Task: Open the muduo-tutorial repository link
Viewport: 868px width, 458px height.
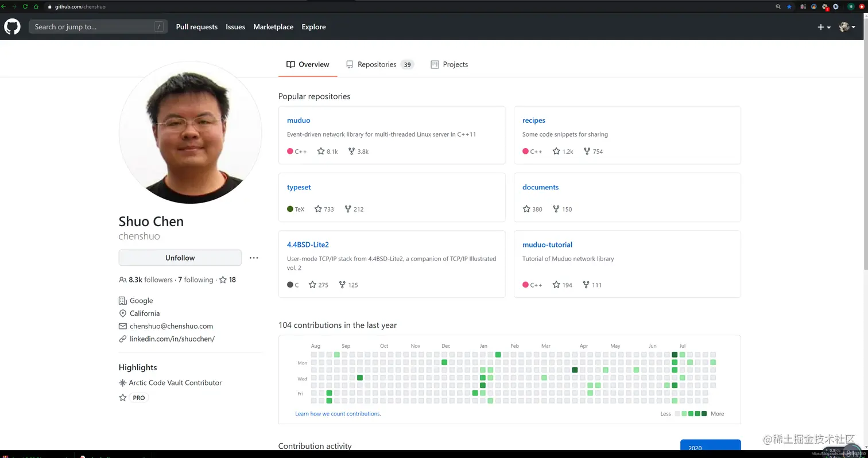Action: (547, 244)
